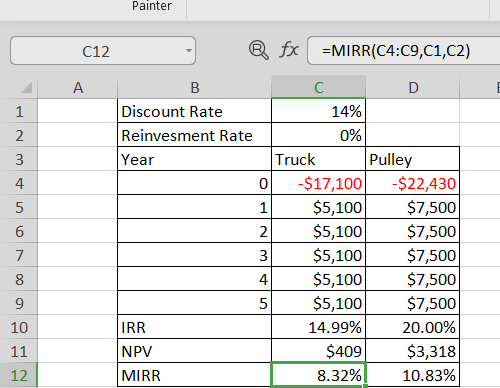Image resolution: width=500 pixels, height=388 pixels.
Task: Click the -$22,430 Pulley cost cell
Action: (x=413, y=183)
